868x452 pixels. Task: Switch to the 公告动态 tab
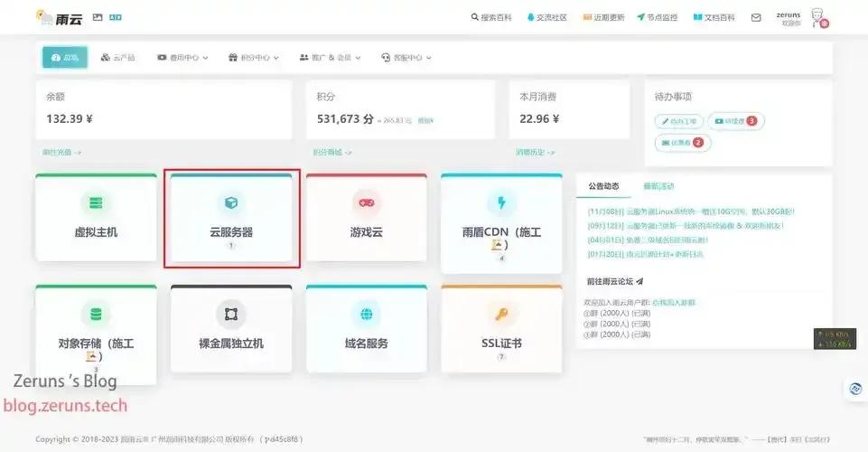click(603, 186)
